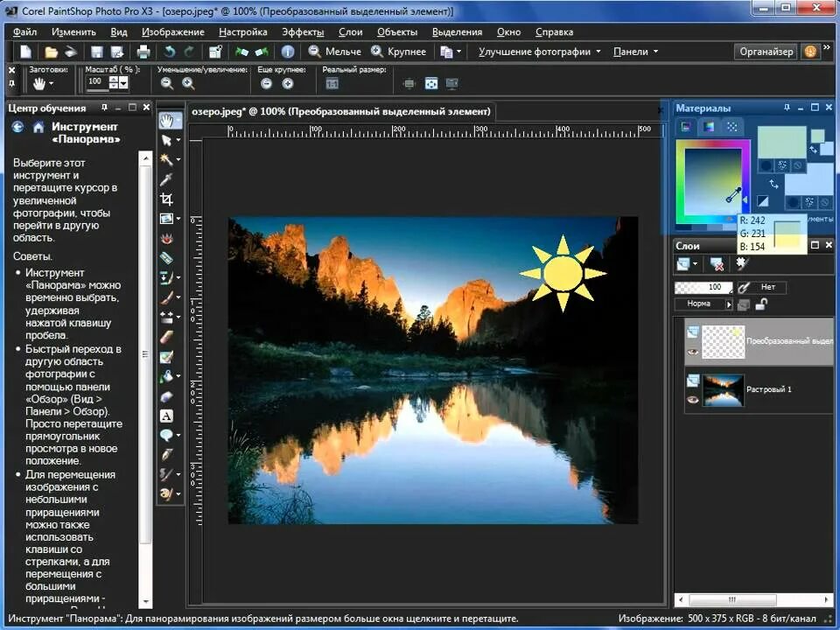Screen dimensions: 840x630
Task: Click the plus button under Еще крупнее
Action: click(x=288, y=84)
